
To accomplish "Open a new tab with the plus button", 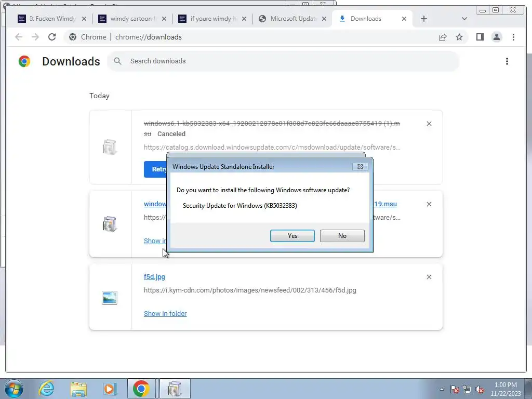I will click(424, 19).
